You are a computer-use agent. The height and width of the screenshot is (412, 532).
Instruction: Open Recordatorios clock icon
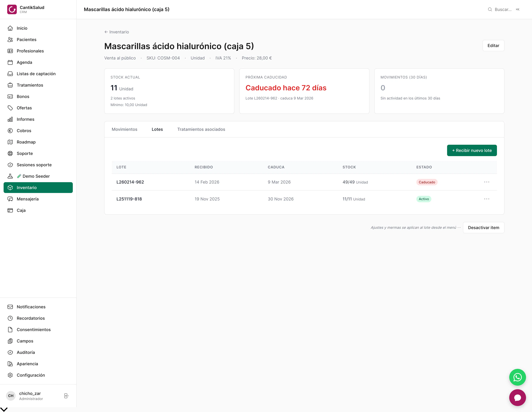[10, 318]
